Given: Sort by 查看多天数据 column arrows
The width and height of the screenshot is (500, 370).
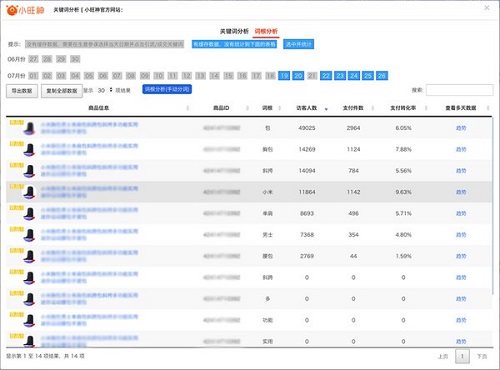Looking at the screenshot, I should click(488, 108).
